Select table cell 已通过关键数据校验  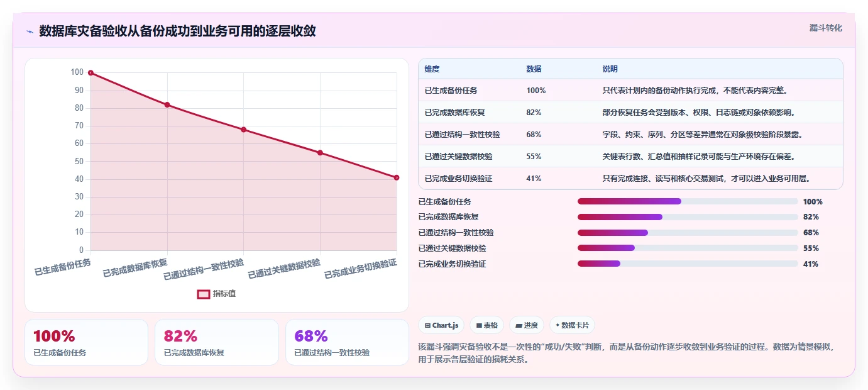coord(458,157)
